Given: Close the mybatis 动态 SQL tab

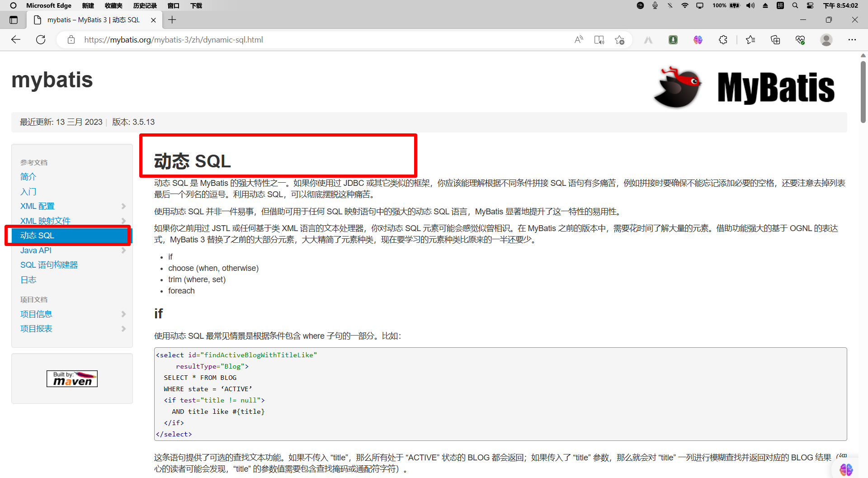Looking at the screenshot, I should (153, 20).
